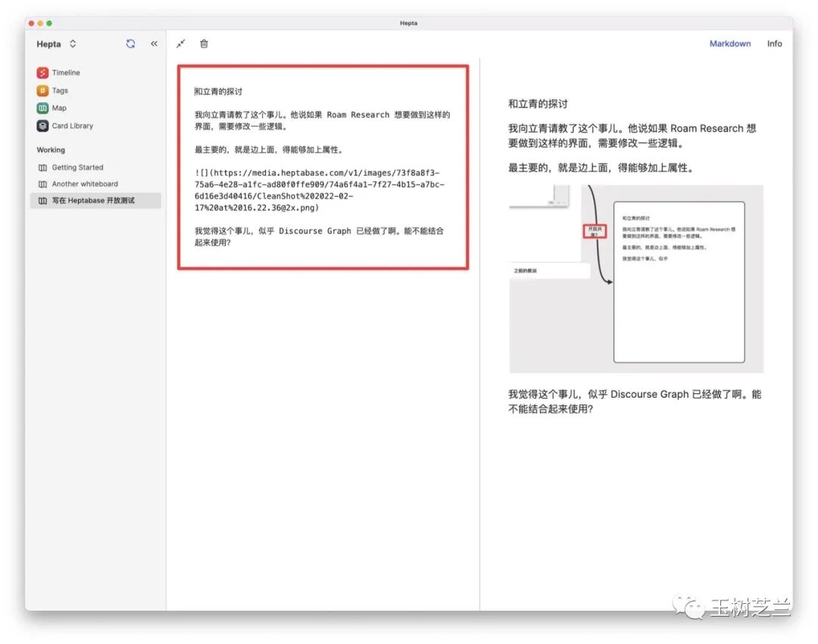Click the Getting Started whiteboard icon
Image resolution: width=818 pixels, height=644 pixels.
42,167
